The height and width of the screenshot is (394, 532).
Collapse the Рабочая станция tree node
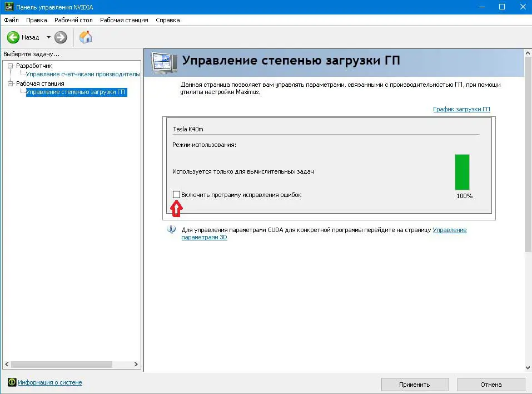(x=10, y=83)
